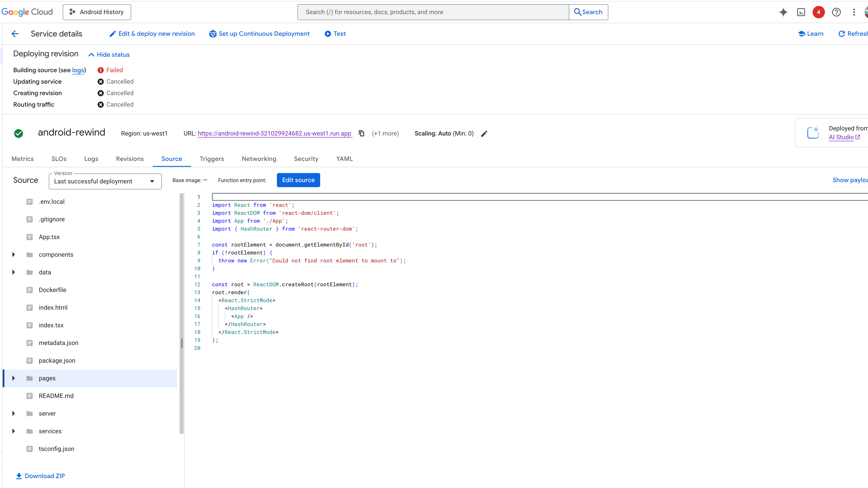Screen dimensions: 868x488
Task: Open the AI Studio link
Action: tap(844, 137)
